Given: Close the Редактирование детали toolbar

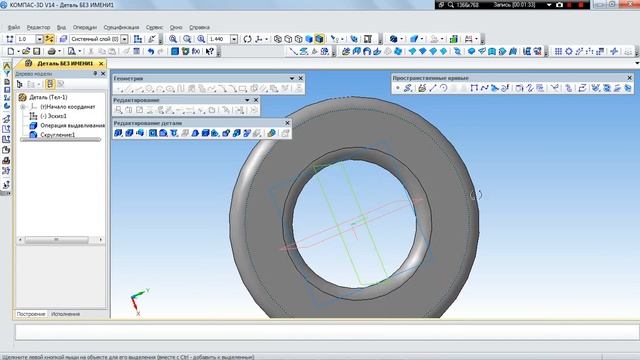Looking at the screenshot, I should click(x=287, y=123).
